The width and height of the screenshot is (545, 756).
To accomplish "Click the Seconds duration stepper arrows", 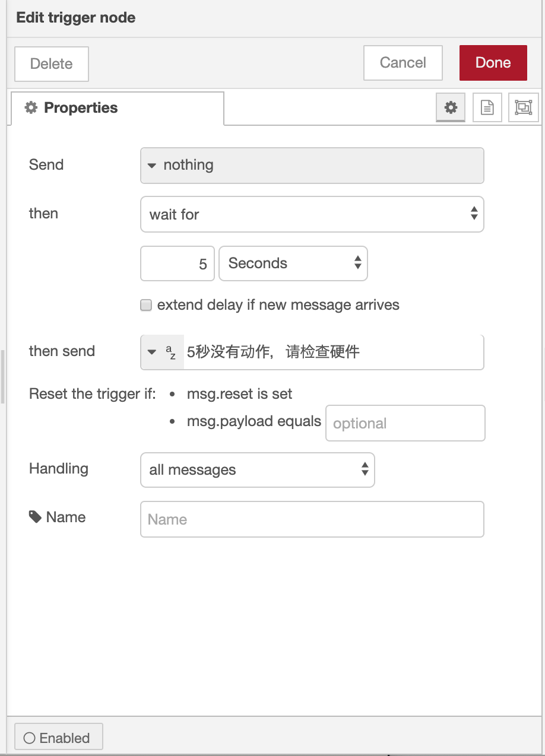I will [359, 263].
